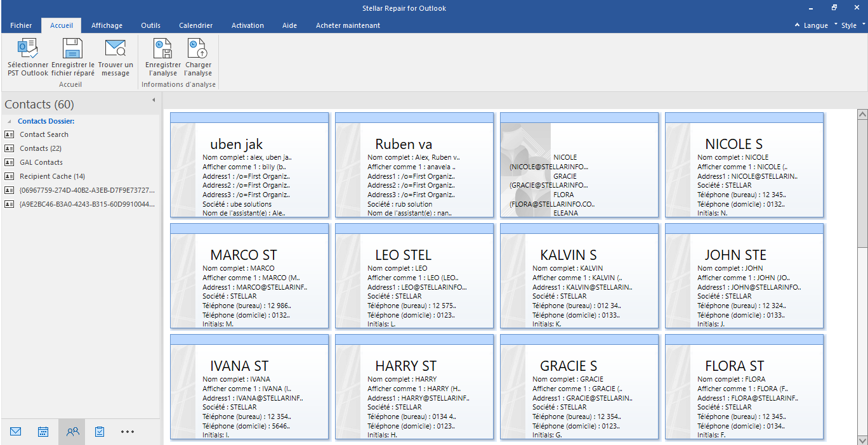Open the Outils tab
The image size is (868, 445).
[x=150, y=25]
